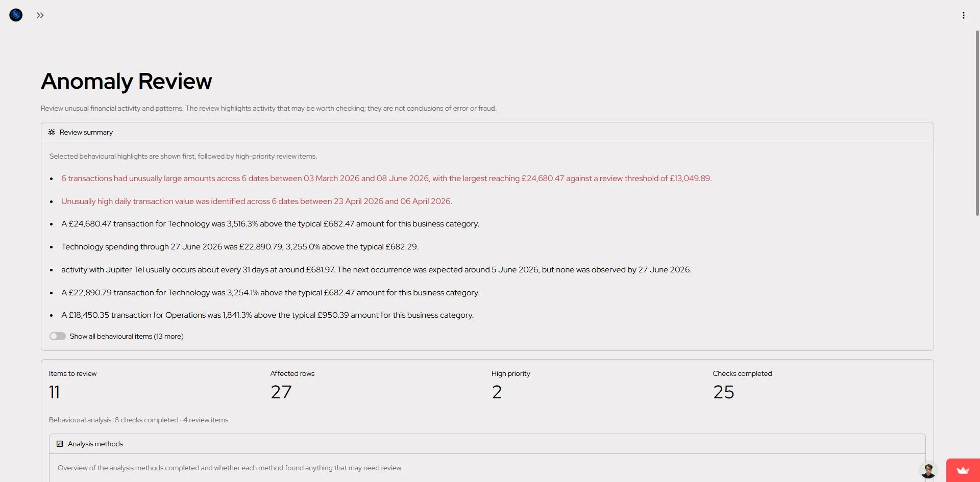
Task: Click the Analysis methods chart icon
Action: [x=60, y=444]
